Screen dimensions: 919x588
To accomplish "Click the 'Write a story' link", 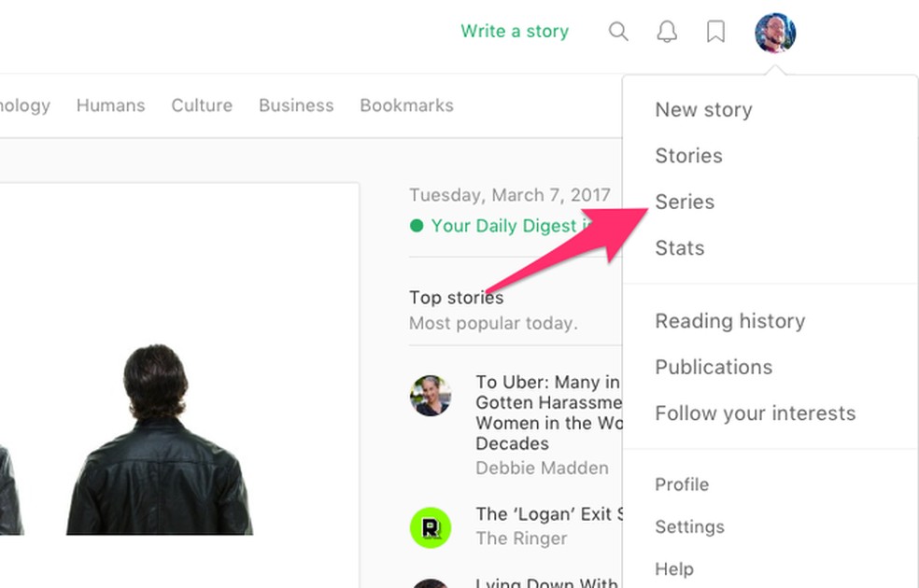I will [x=515, y=31].
